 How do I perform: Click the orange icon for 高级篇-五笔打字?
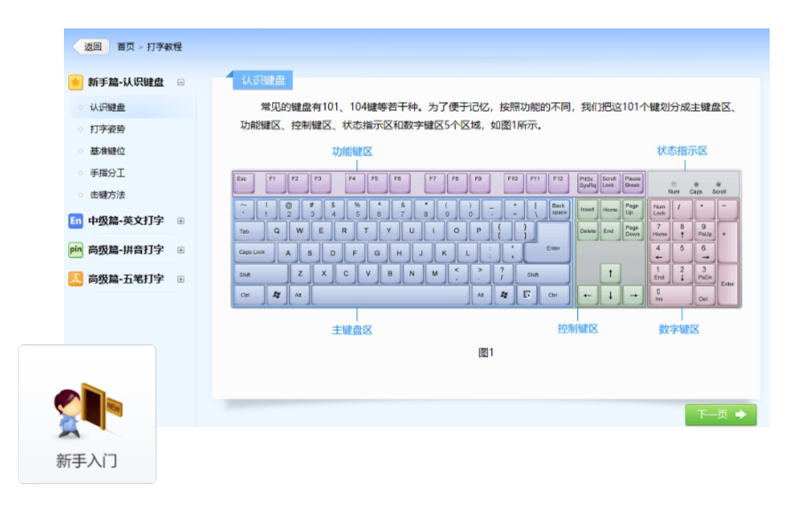pyautogui.click(x=76, y=279)
